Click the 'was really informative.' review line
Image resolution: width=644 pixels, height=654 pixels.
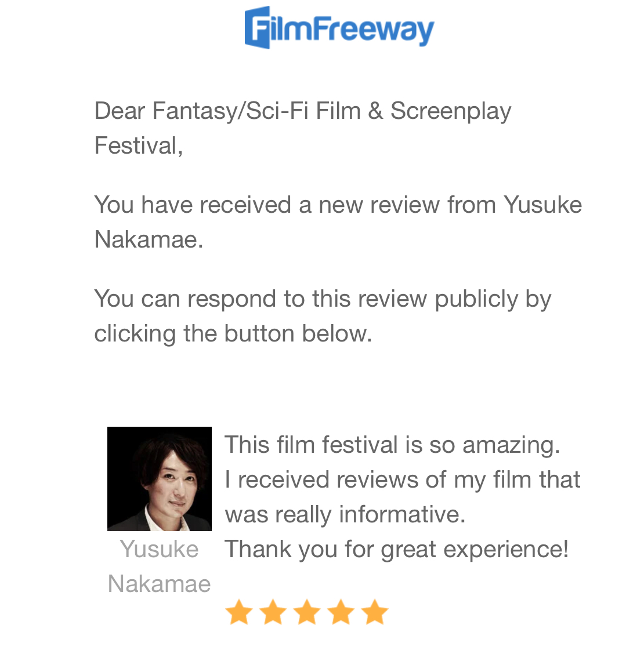coord(345,515)
